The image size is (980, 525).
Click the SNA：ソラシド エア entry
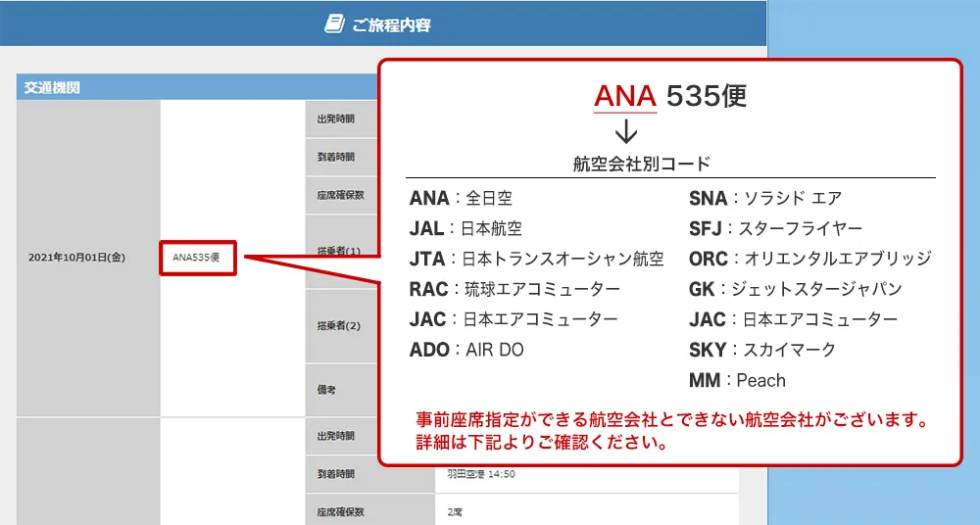tap(765, 198)
